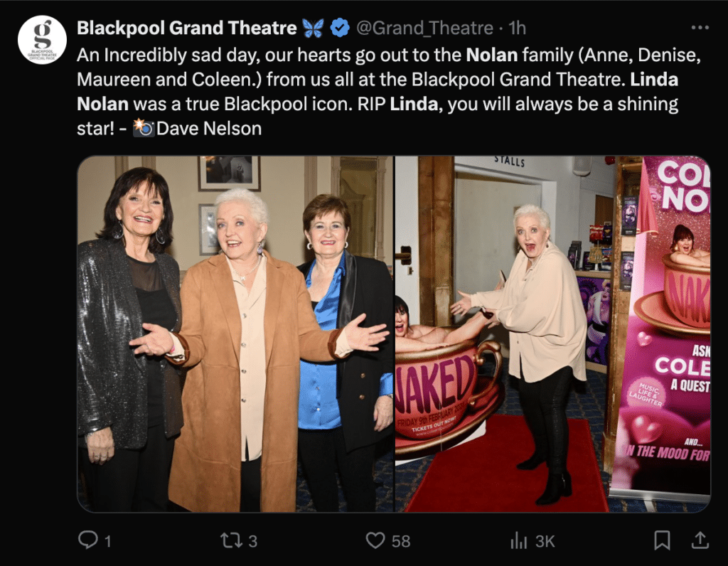The width and height of the screenshot is (728, 566).
Task: Click the blue butterfly emoji in name
Action: click(x=313, y=28)
